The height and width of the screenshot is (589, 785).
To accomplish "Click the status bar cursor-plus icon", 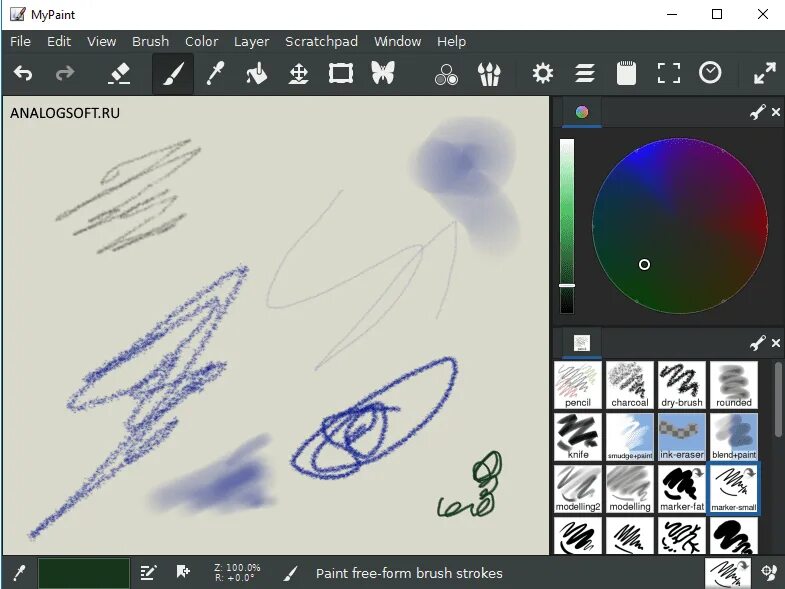I will (x=183, y=571).
